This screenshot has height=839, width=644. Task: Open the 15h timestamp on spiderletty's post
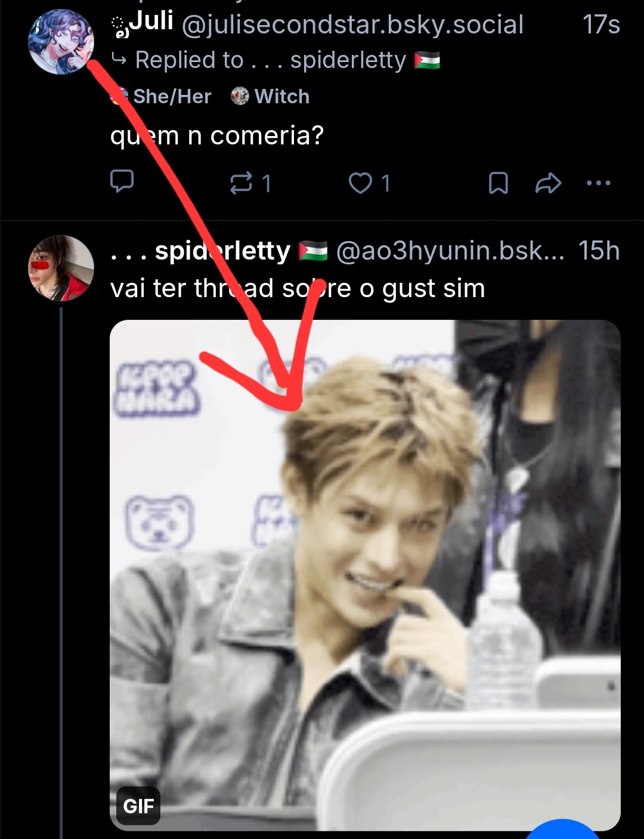(x=599, y=251)
